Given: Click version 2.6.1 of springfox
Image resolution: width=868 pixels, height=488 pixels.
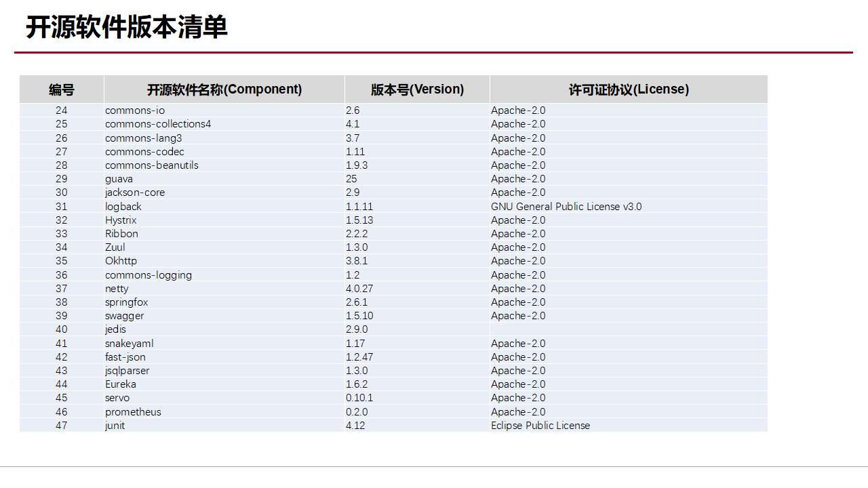Looking at the screenshot, I should tap(417, 302).
